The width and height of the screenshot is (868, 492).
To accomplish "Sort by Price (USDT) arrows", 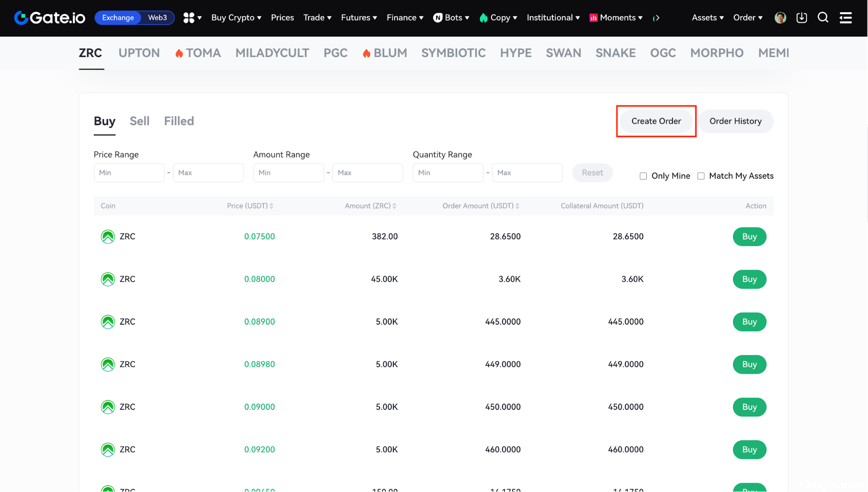I will [271, 206].
